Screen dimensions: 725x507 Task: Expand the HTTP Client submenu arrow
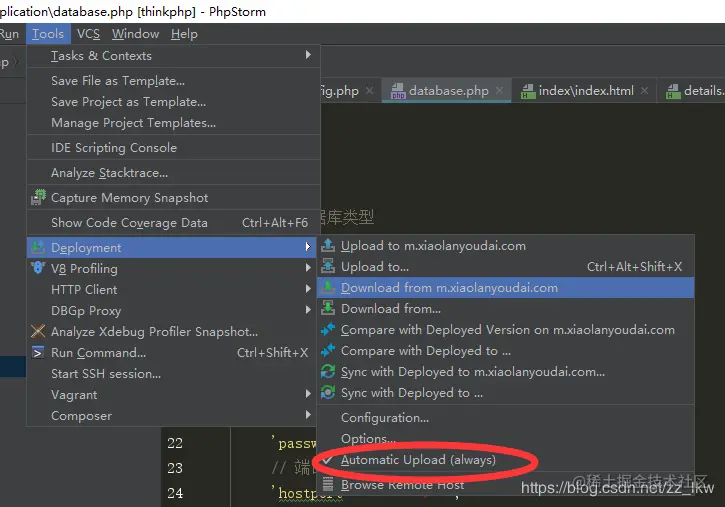308,288
